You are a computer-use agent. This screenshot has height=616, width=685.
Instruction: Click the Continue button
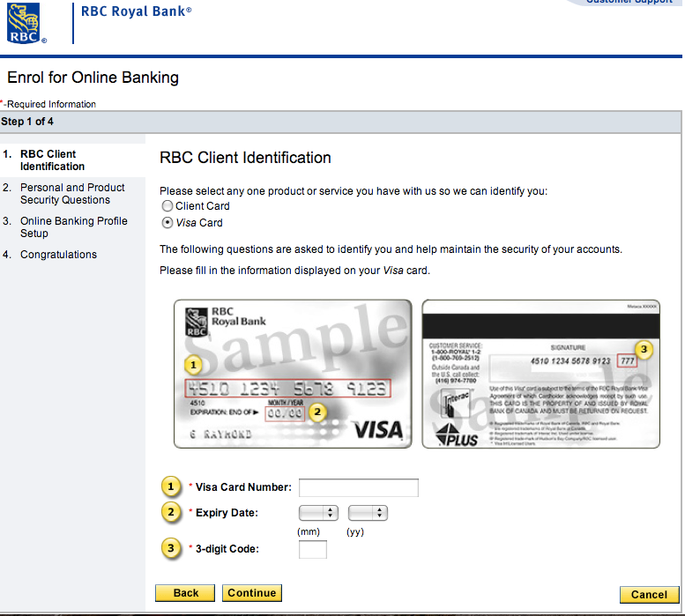252,593
